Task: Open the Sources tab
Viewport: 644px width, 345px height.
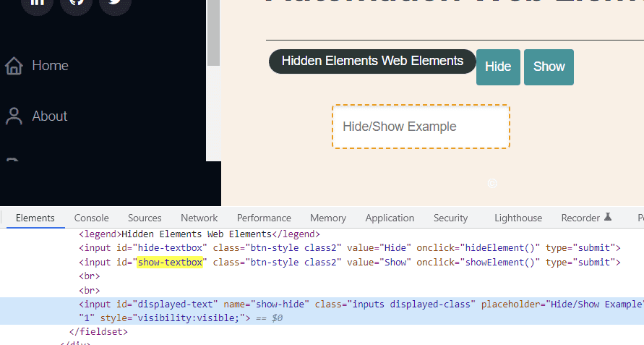Action: (145, 218)
